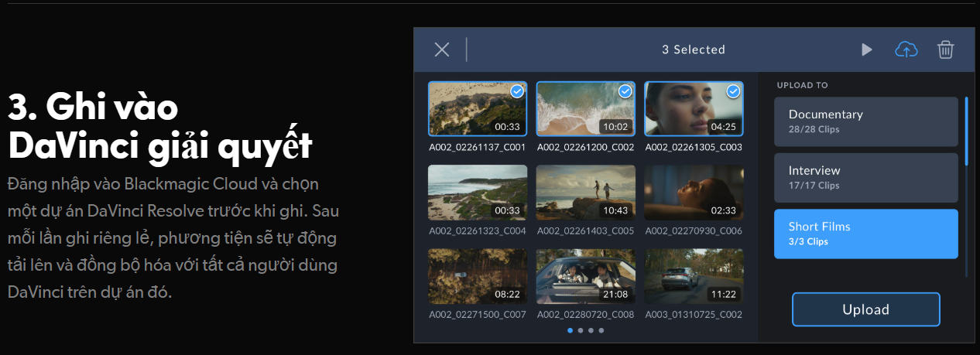This screenshot has width=980, height=355.
Task: Go to first page dot indicator
Action: (x=571, y=330)
